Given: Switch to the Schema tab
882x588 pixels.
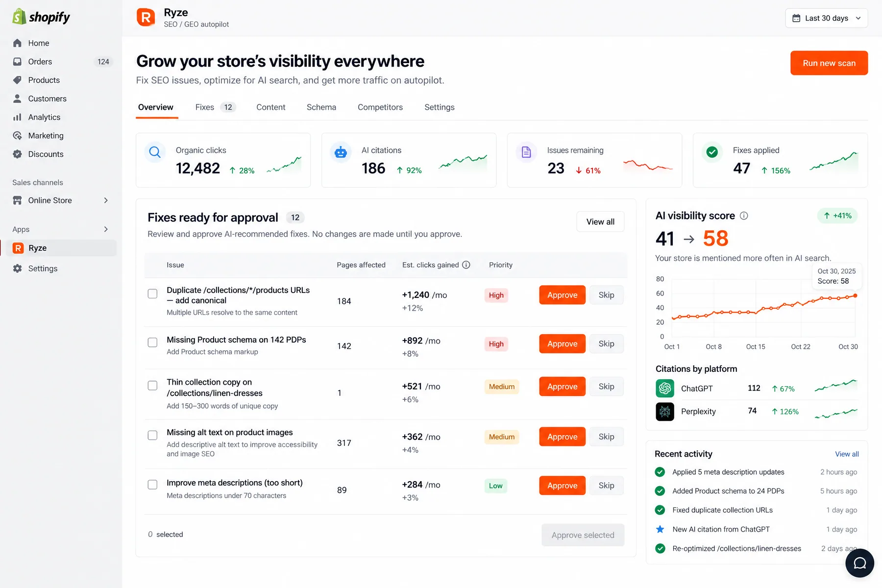Looking at the screenshot, I should 321,107.
